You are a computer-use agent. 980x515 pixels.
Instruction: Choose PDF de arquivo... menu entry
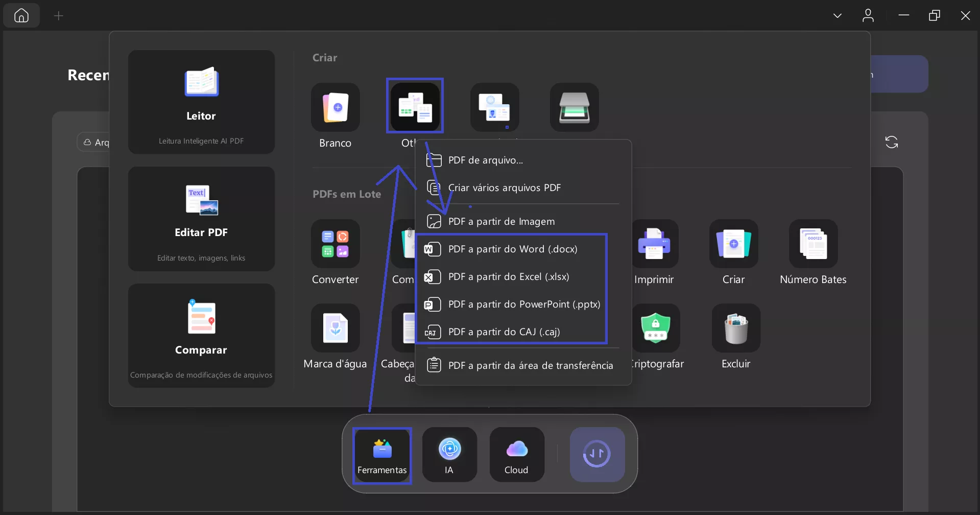tap(523, 160)
